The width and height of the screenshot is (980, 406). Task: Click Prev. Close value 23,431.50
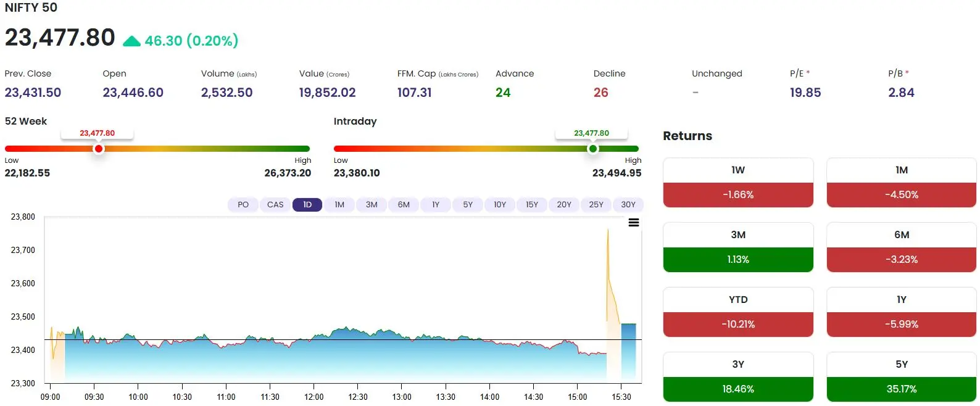[x=33, y=93]
